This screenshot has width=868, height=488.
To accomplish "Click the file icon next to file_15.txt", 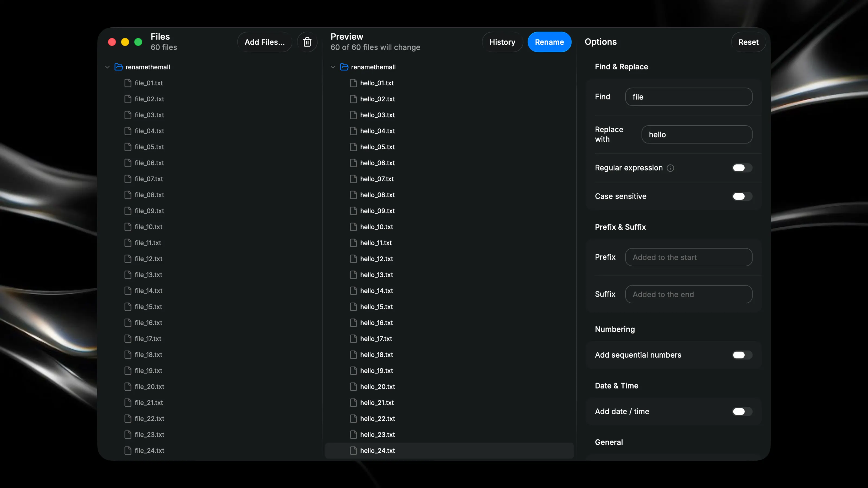I will pyautogui.click(x=128, y=307).
